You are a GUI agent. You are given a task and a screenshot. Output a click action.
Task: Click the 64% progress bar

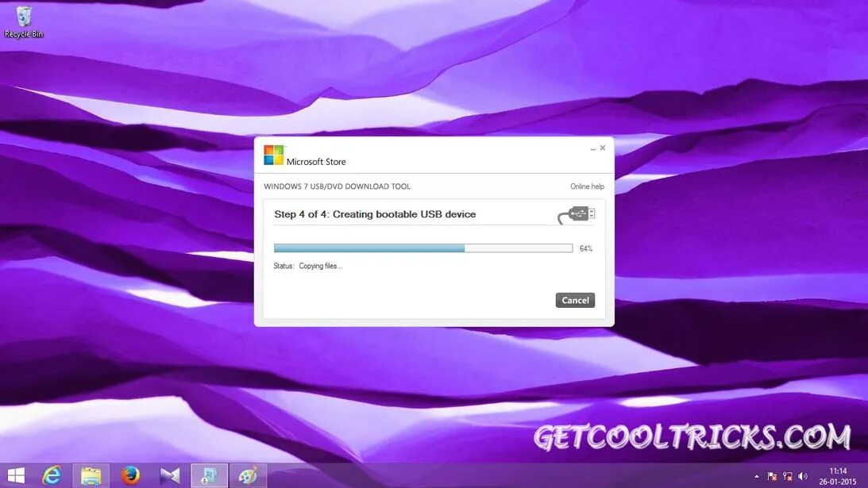[421, 248]
